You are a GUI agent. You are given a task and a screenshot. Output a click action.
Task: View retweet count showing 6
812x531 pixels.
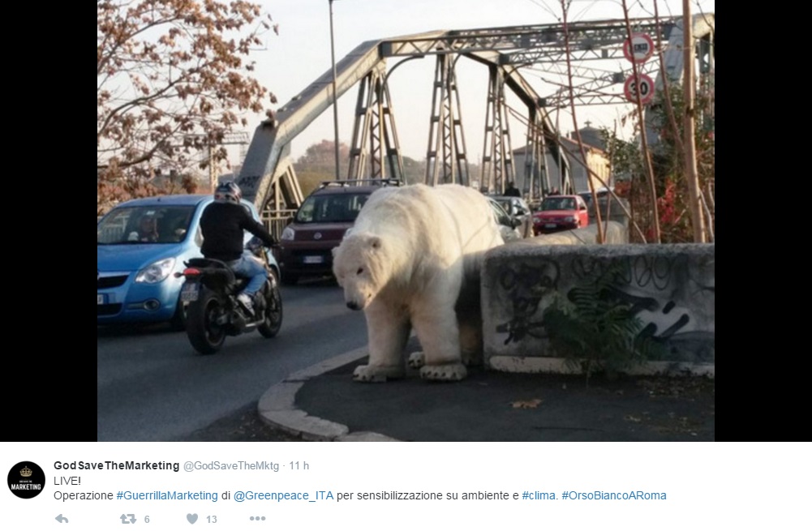click(147, 519)
